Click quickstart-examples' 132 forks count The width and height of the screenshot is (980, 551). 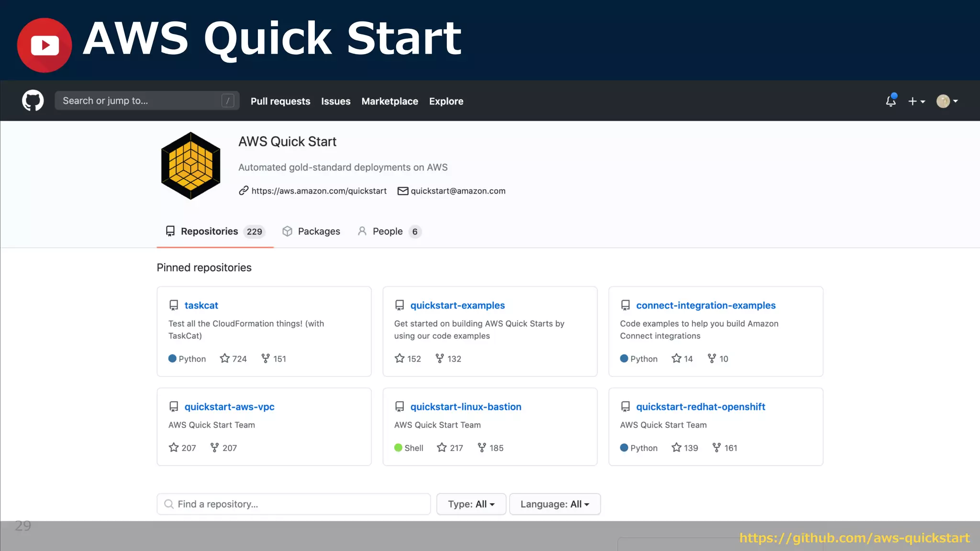[448, 359]
